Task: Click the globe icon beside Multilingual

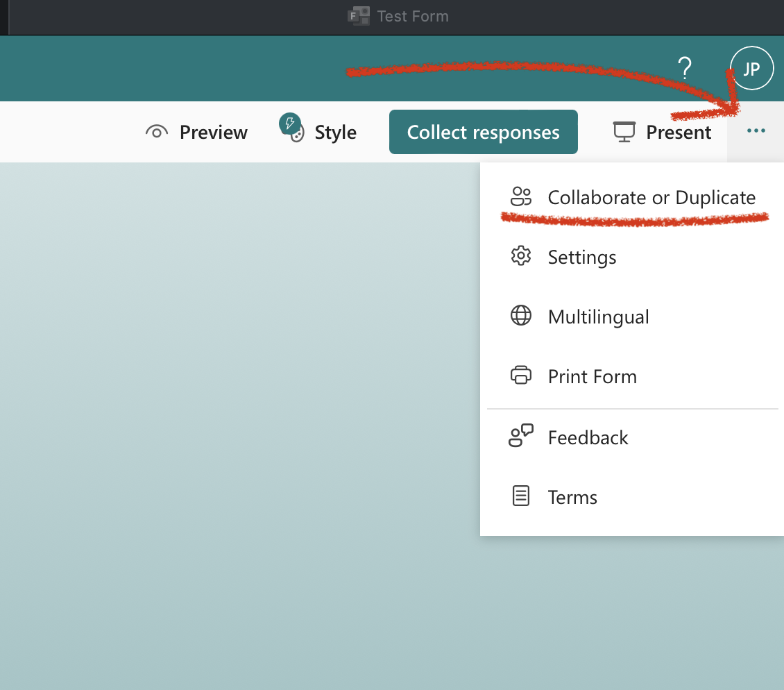Action: coord(520,317)
